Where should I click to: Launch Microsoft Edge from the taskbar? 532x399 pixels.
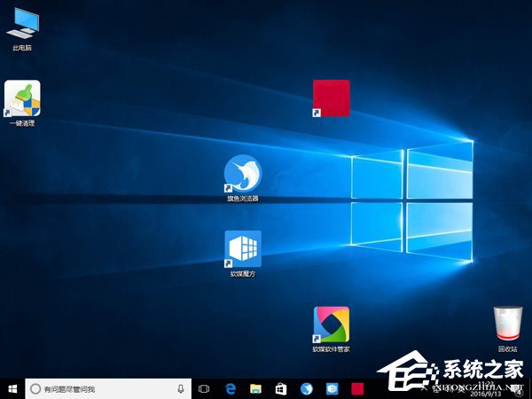(x=231, y=389)
